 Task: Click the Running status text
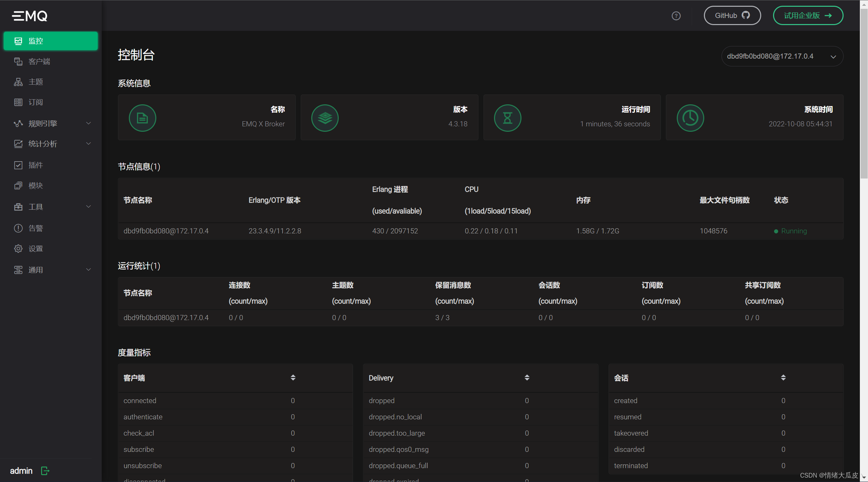tap(794, 231)
